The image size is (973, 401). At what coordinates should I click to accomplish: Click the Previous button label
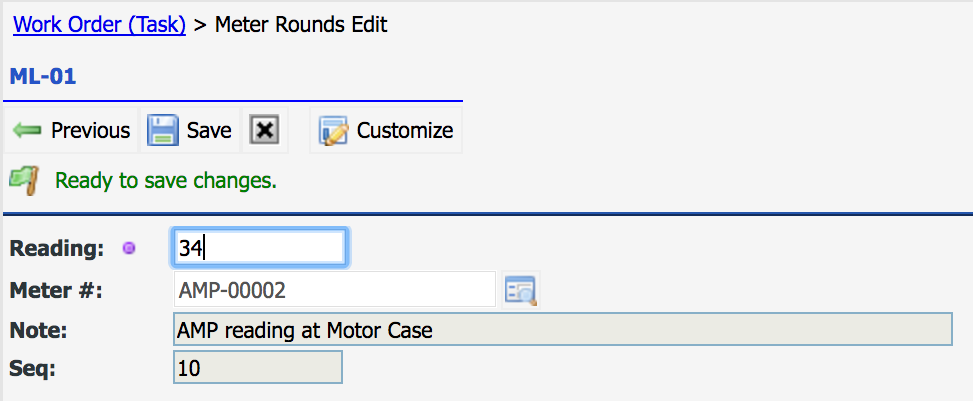[90, 131]
